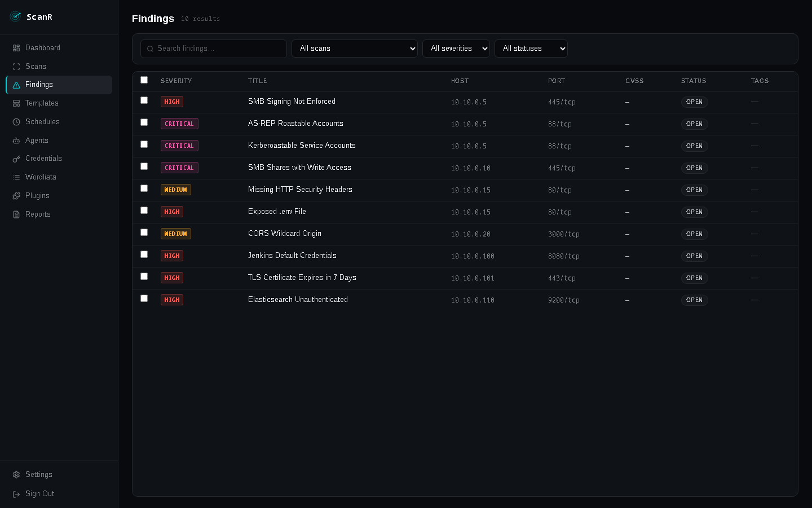Open the Jenkins Default Credentials finding
812x508 pixels.
tap(292, 256)
